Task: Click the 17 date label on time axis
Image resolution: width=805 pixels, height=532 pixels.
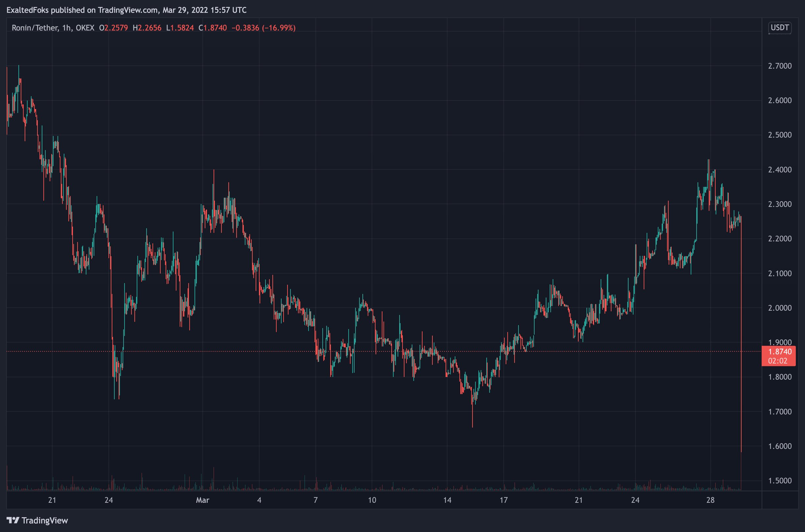Action: [x=504, y=500]
